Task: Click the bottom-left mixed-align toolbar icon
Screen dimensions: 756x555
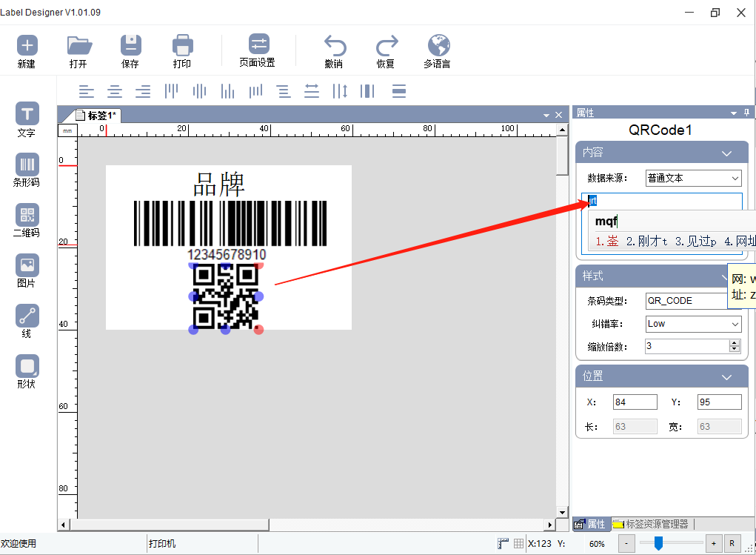Action: (255, 91)
